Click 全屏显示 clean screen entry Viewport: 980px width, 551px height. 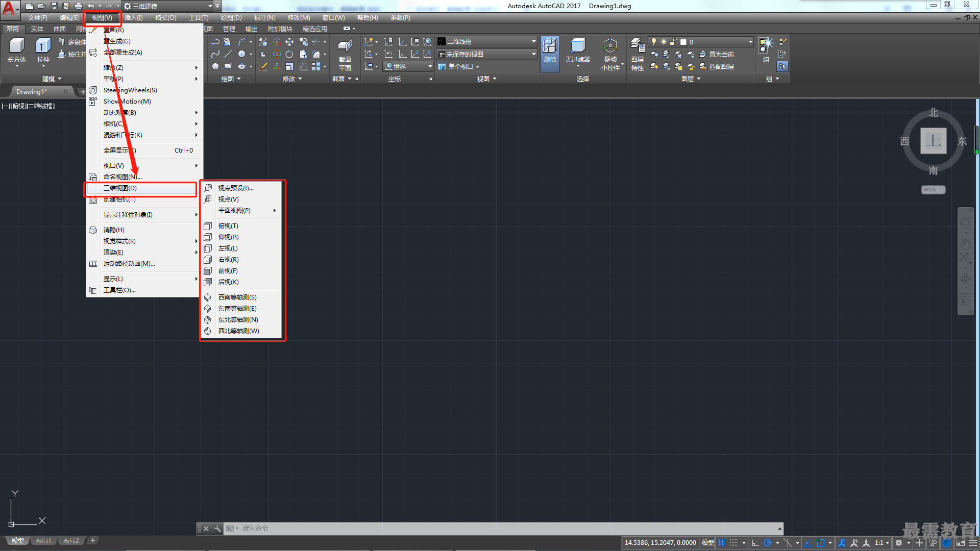pyautogui.click(x=144, y=150)
